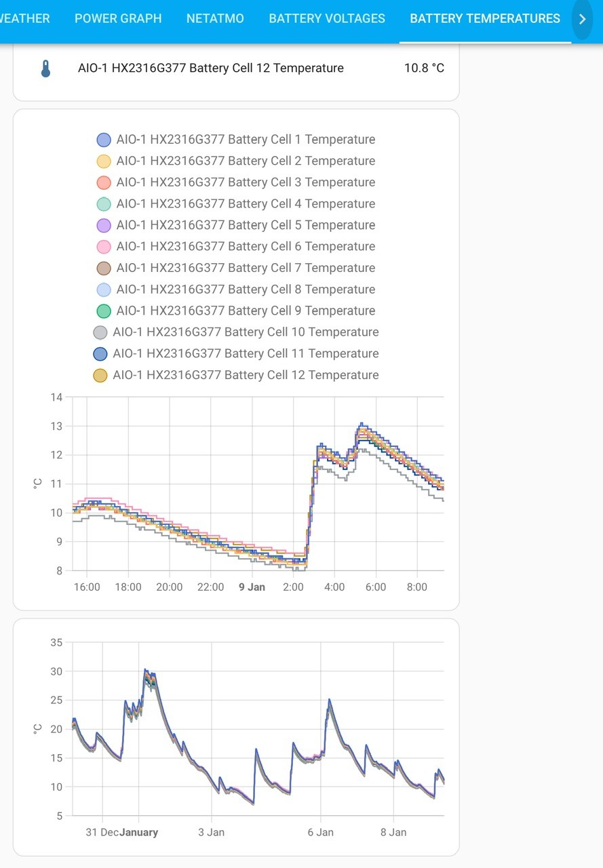Toggle the Battery Cell 2 Temperature legend swatch
This screenshot has height=868, width=603.
click(x=104, y=161)
